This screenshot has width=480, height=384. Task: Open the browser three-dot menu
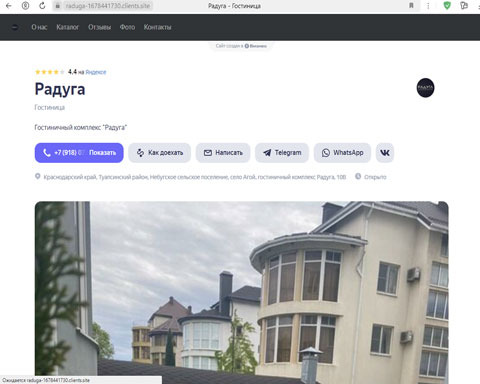[428, 6]
